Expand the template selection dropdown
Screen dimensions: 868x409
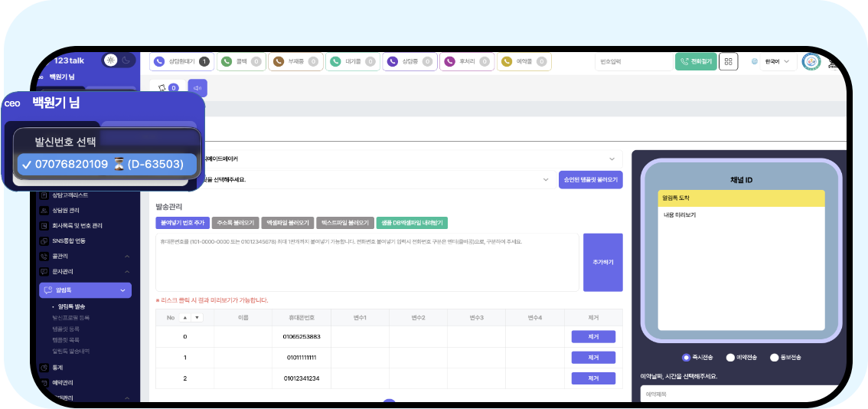pos(546,179)
